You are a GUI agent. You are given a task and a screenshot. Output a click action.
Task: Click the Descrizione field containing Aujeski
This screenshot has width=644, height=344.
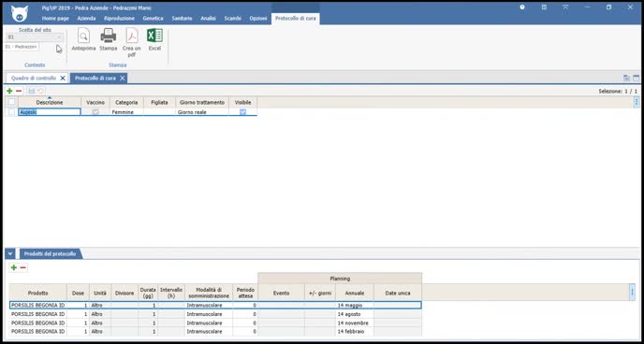click(50, 112)
